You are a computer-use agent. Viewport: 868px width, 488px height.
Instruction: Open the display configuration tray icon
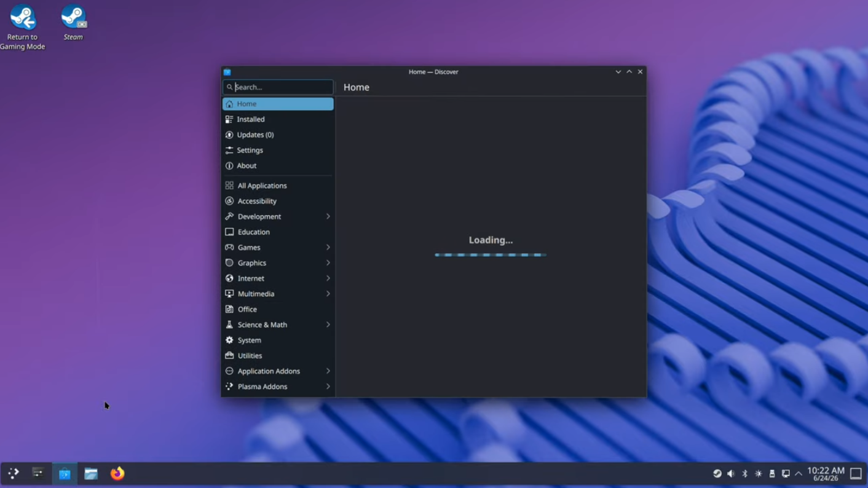(x=786, y=474)
